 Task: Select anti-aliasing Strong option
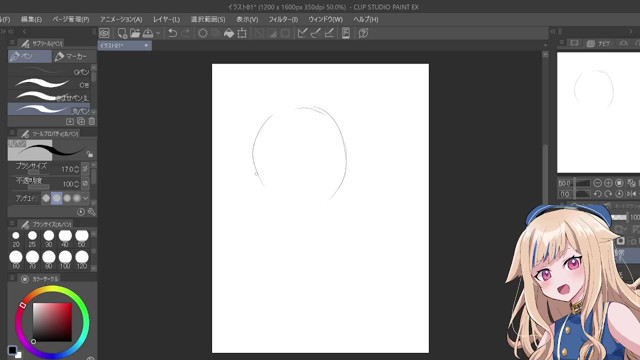pyautogui.click(x=77, y=198)
